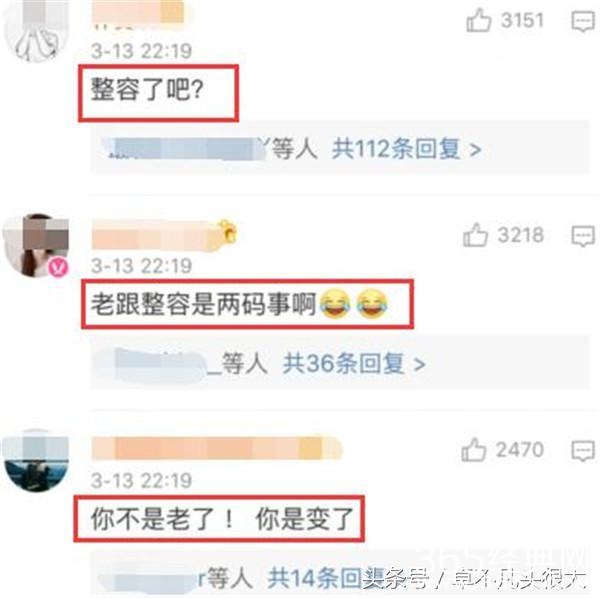The height and width of the screenshot is (598, 600).
Task: Like the comment with 2470 likes
Action: 474,450
